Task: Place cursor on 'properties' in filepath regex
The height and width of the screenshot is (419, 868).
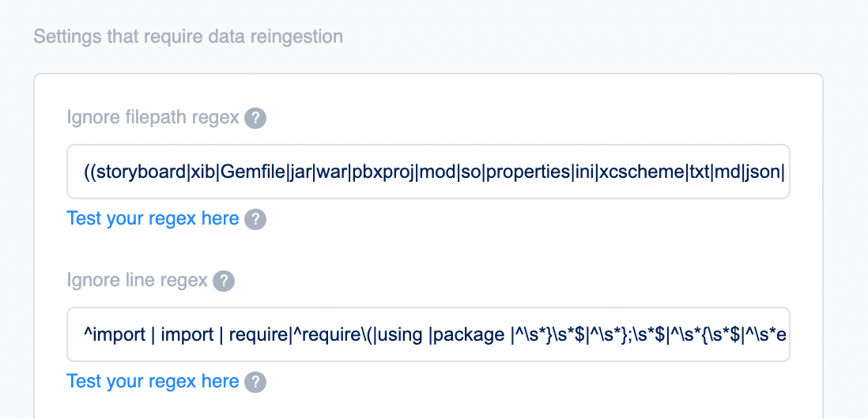Action: pyautogui.click(x=529, y=172)
